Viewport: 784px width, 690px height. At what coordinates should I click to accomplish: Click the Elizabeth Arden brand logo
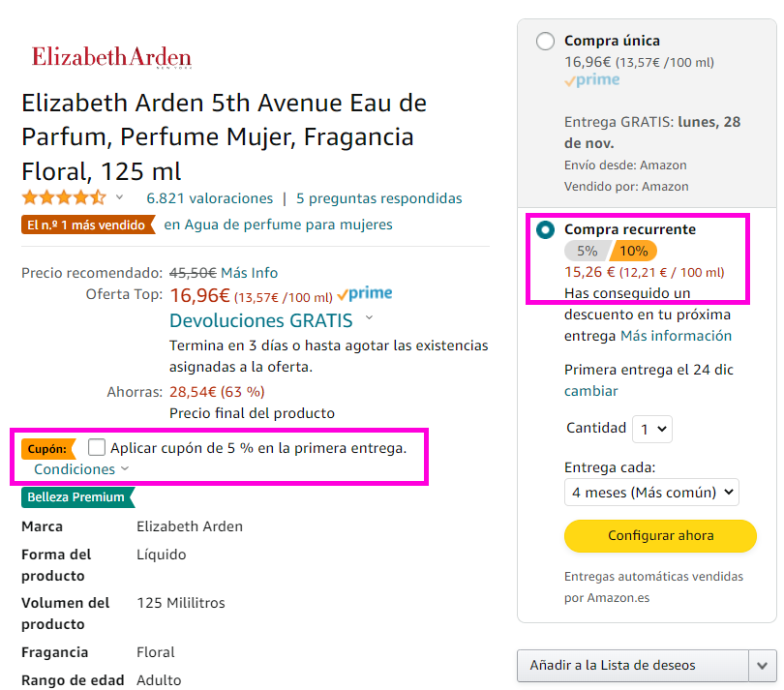pos(111,57)
